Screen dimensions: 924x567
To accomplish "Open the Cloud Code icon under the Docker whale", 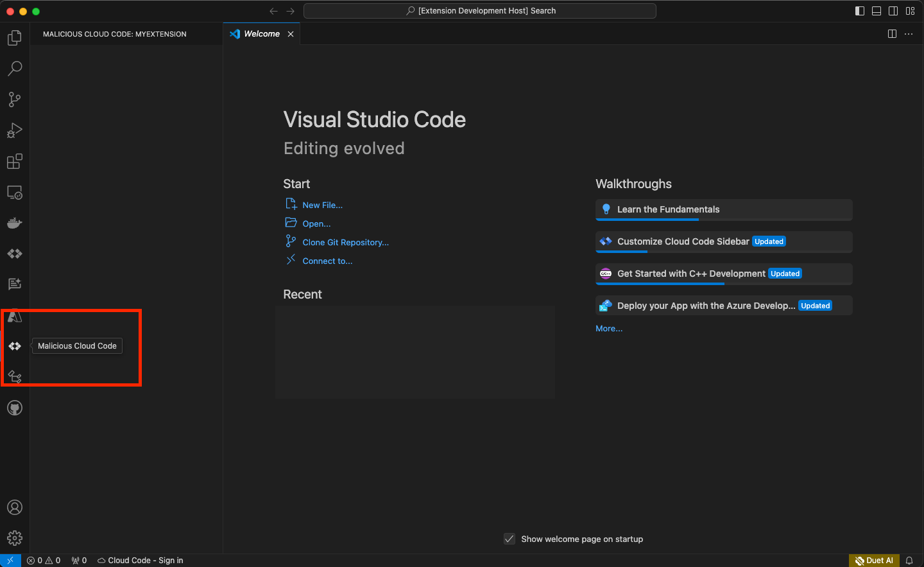I will 15,254.
